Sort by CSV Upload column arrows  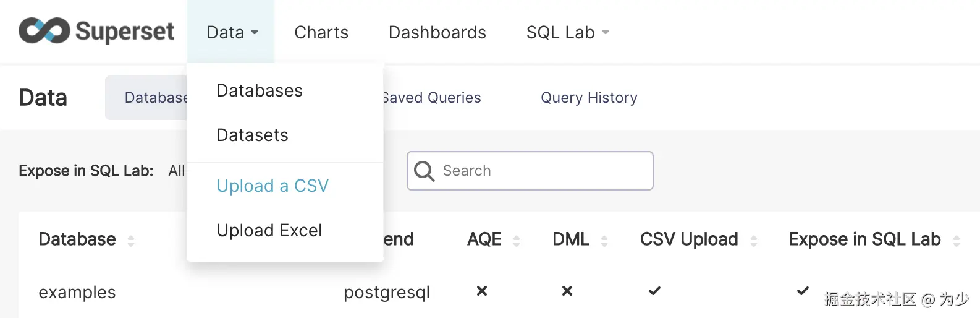(x=754, y=241)
